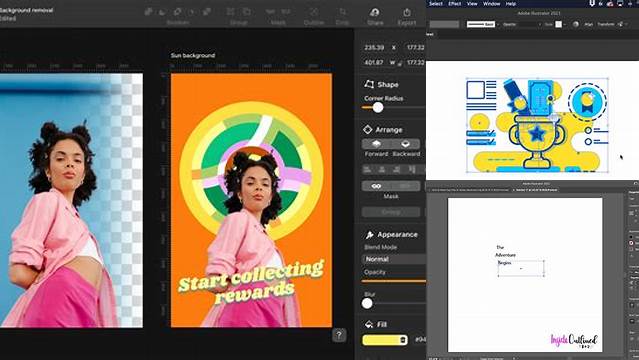Select the first Boolean operation icon
Image resolution: width=639 pixels, height=360 pixels.
point(148,12)
